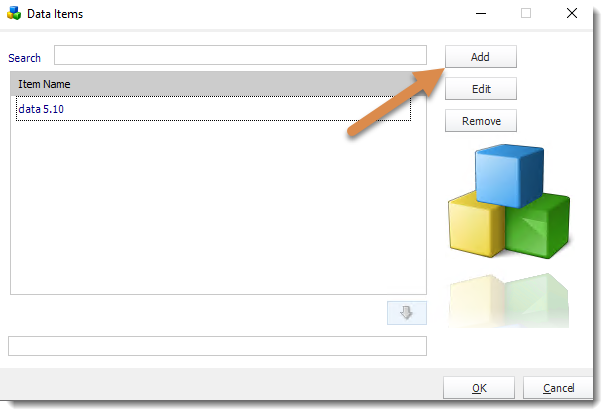The image size is (608, 416).
Task: Minimize the Data Items window
Action: click(481, 13)
